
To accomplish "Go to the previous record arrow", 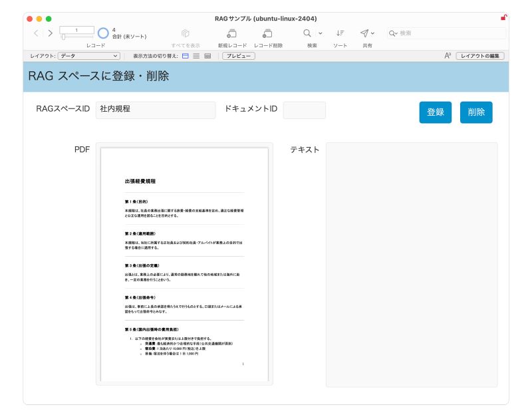I will 36,33.
